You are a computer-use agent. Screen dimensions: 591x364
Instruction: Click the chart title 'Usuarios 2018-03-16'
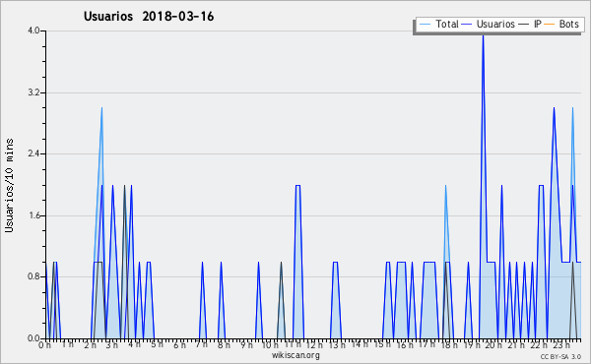click(x=149, y=17)
